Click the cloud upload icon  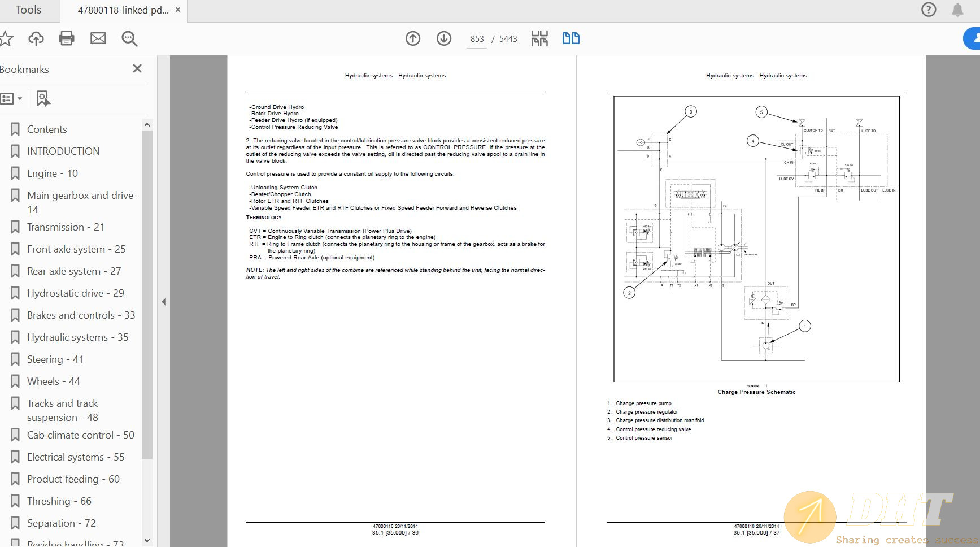coord(36,38)
